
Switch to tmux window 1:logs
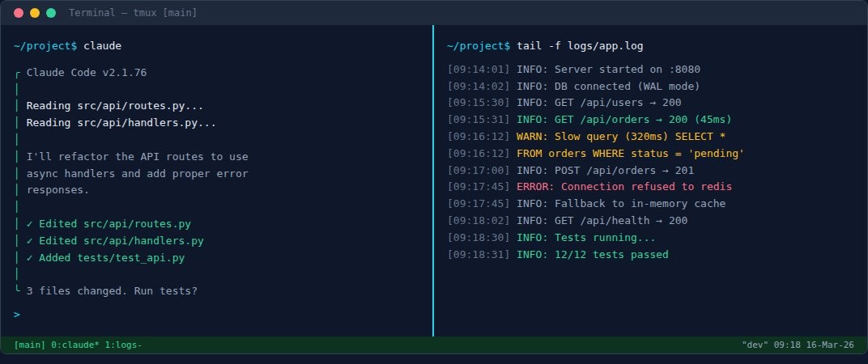[x=123, y=345]
